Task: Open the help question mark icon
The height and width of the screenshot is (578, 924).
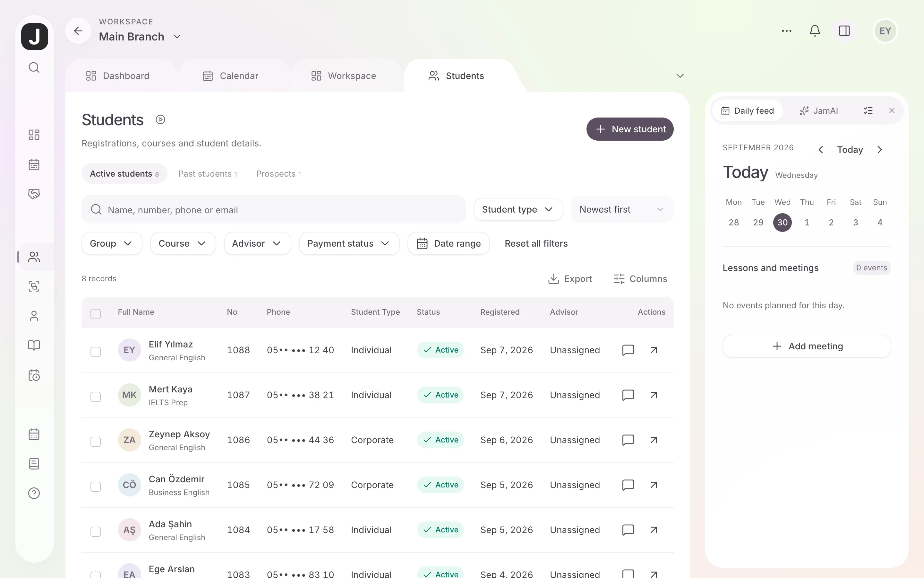Action: click(x=34, y=493)
